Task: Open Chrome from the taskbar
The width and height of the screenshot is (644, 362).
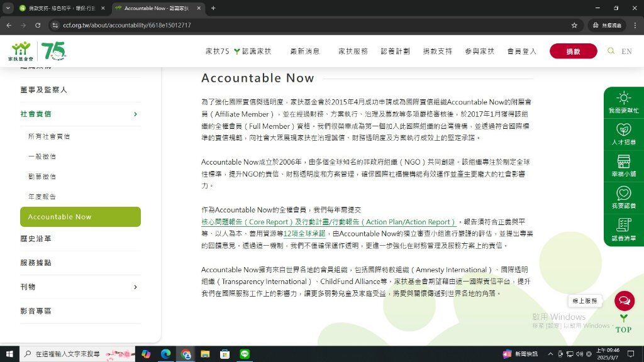Action: coord(186,354)
